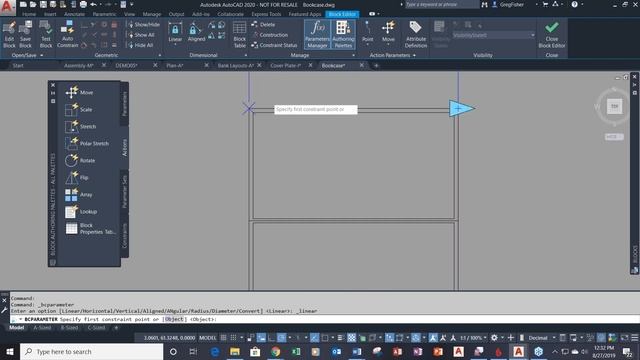Run Test Block
640x360 pixels.
(x=46, y=34)
